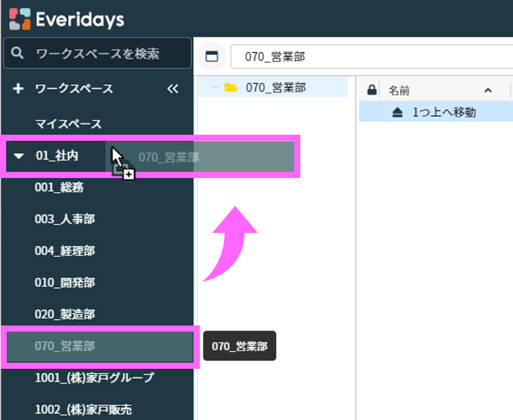The width and height of the screenshot is (513, 420).
Task: Sort by the 名前 column arrow
Action: coord(487,90)
